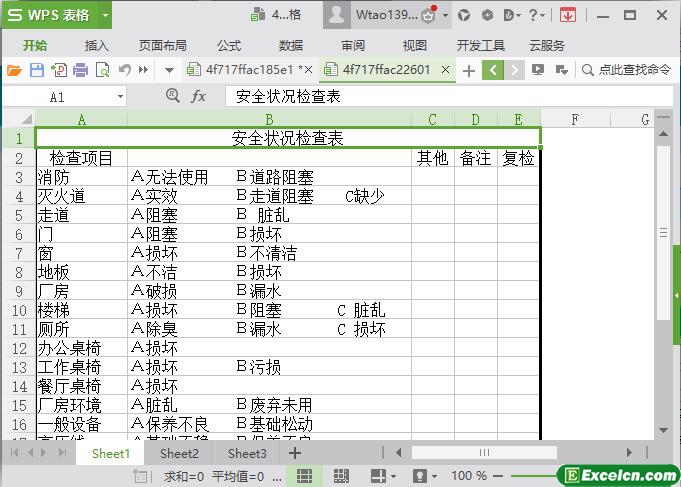Image resolution: width=681 pixels, height=487 pixels.
Task: Click the open folder icon
Action: [14, 69]
